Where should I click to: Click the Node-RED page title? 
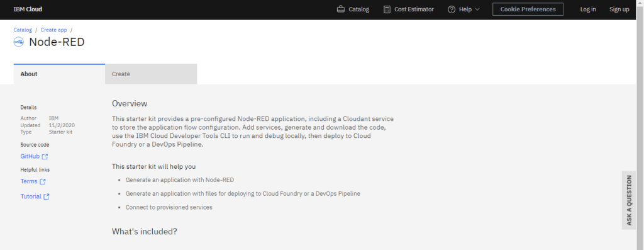(x=57, y=42)
